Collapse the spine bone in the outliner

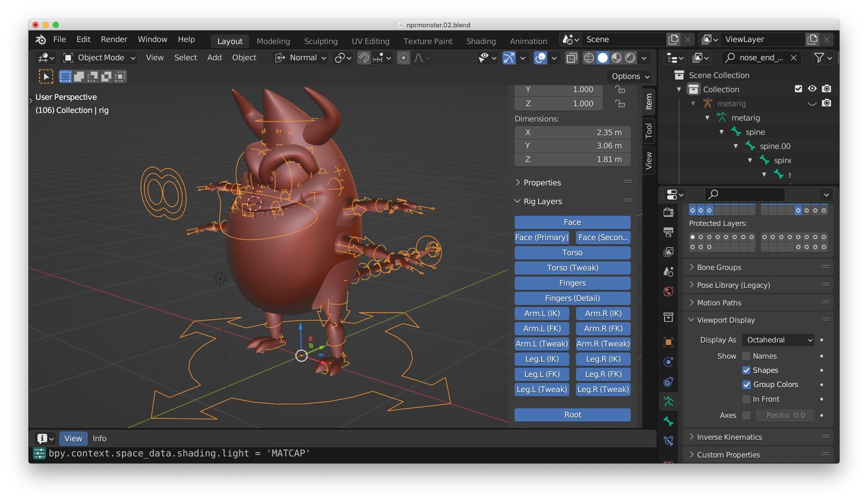722,132
